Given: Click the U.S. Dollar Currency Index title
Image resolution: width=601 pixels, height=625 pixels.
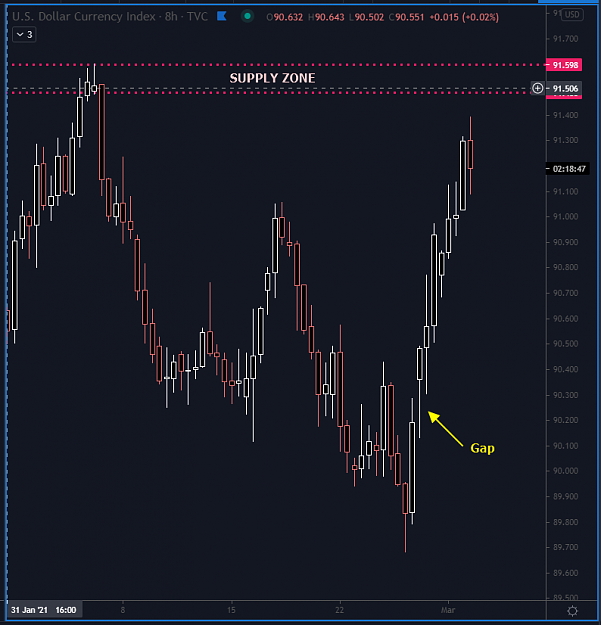Looking at the screenshot, I should tap(84, 16).
